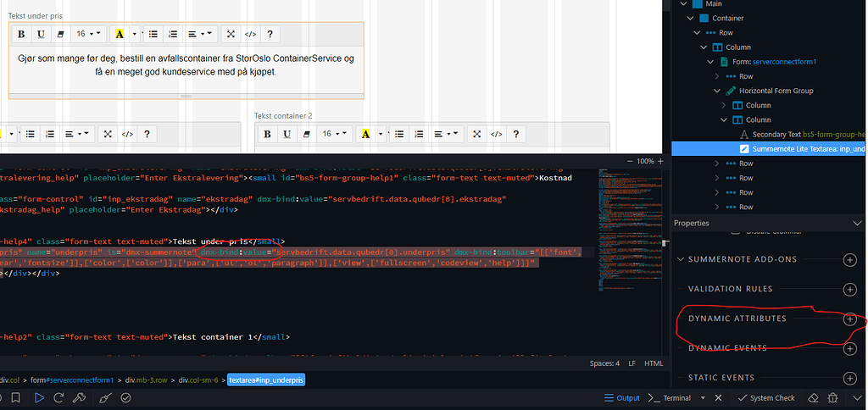
Task: Click the eraser clear-output icon in bottom bar
Action: (x=813, y=398)
